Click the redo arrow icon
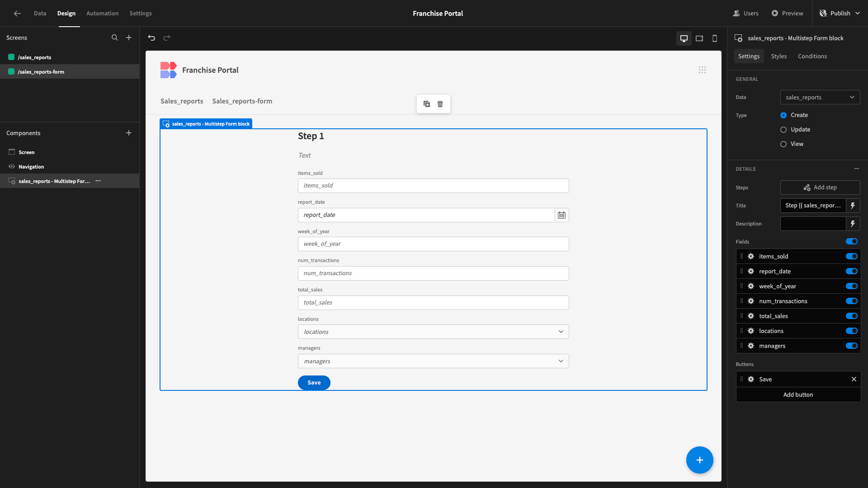The image size is (868, 488). 167,38
